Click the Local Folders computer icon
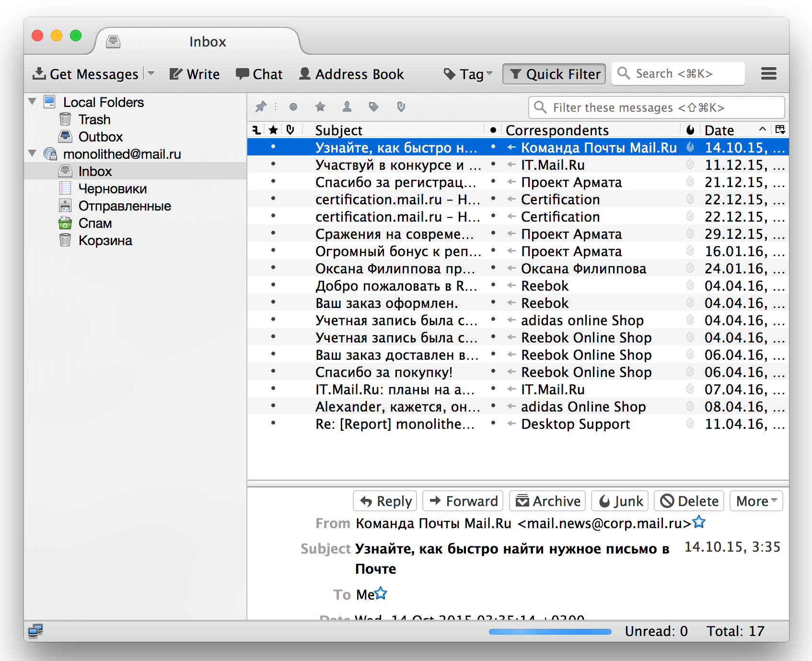Screen dimensions: 812x661 coord(49,102)
